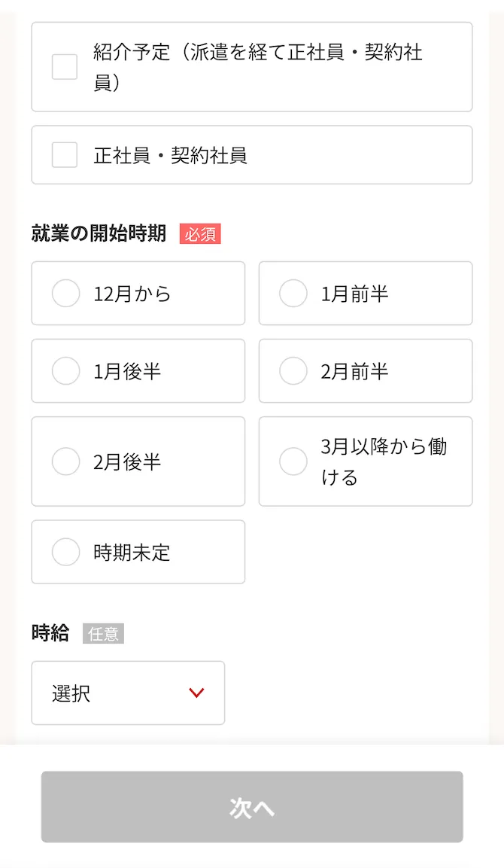Enable the 正社員・契約社員 checkbox
504x868 pixels.
(65, 154)
